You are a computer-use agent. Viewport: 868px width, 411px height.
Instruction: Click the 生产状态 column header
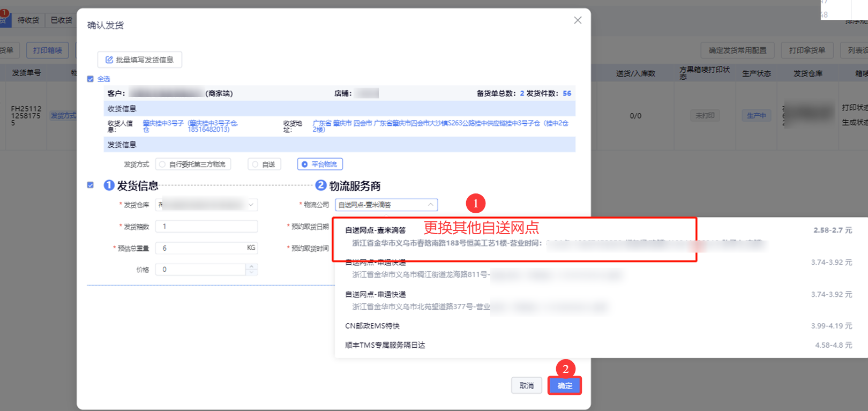coord(757,73)
